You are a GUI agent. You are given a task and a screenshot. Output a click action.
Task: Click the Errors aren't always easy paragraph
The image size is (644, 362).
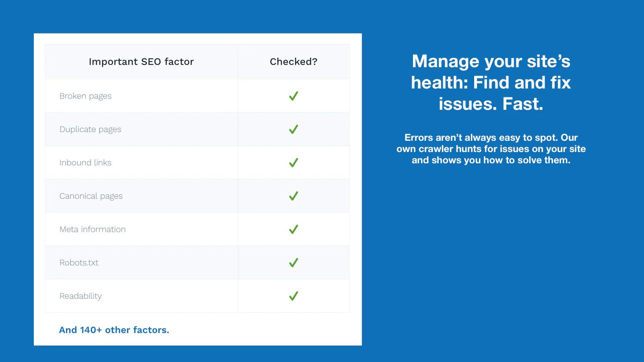(x=491, y=149)
